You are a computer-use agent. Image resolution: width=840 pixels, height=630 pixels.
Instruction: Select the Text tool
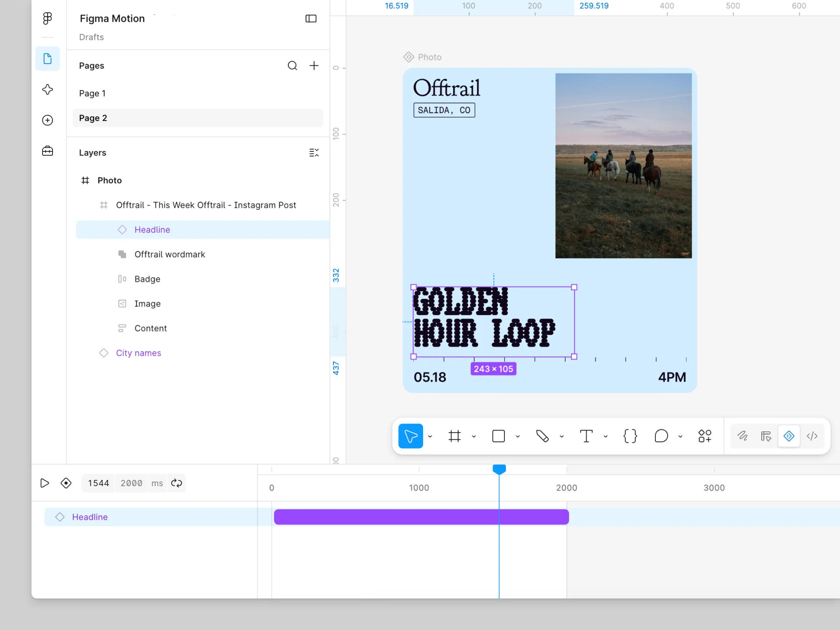(586, 436)
